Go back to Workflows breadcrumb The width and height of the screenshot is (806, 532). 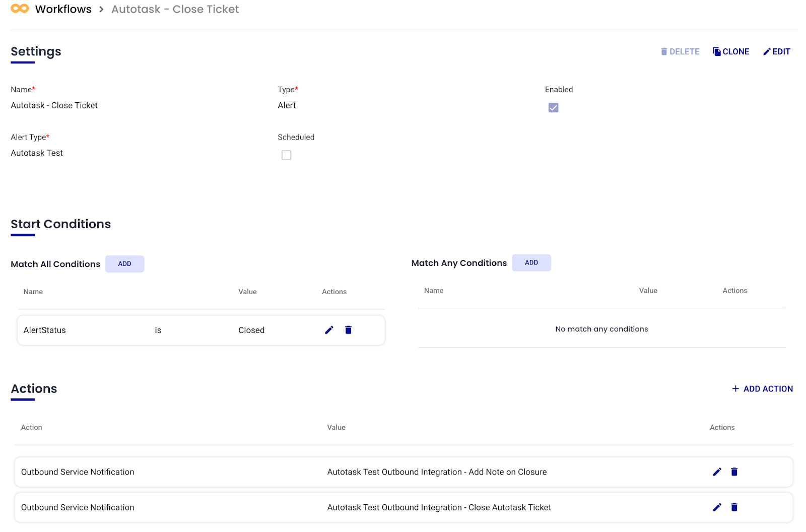click(63, 9)
